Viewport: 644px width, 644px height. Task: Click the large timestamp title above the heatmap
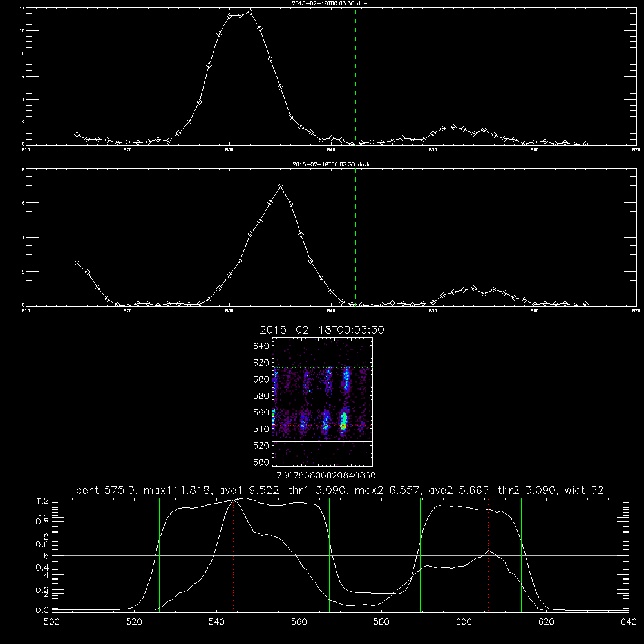(x=322, y=330)
